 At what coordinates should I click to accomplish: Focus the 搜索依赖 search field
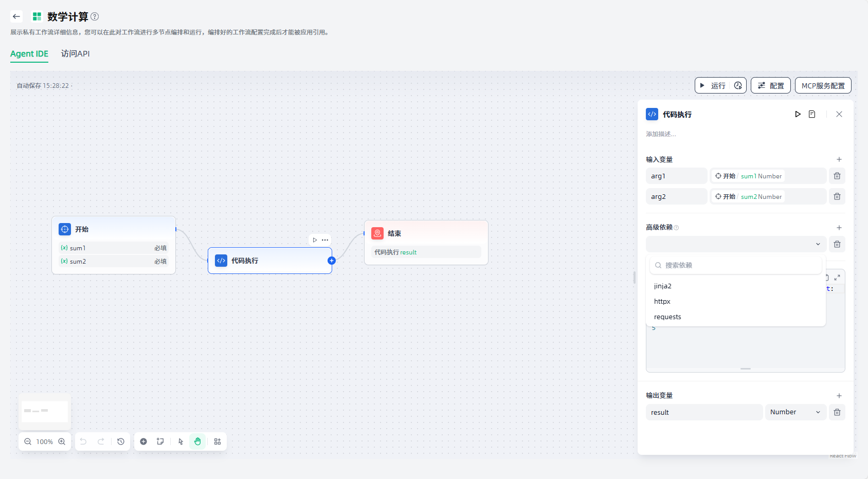(x=735, y=265)
